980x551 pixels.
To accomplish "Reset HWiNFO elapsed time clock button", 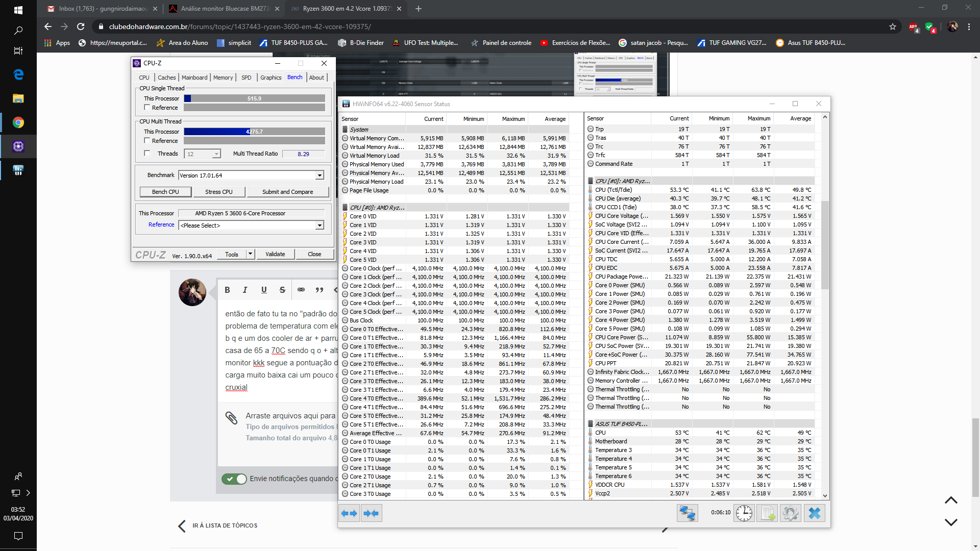I will pyautogui.click(x=744, y=513).
